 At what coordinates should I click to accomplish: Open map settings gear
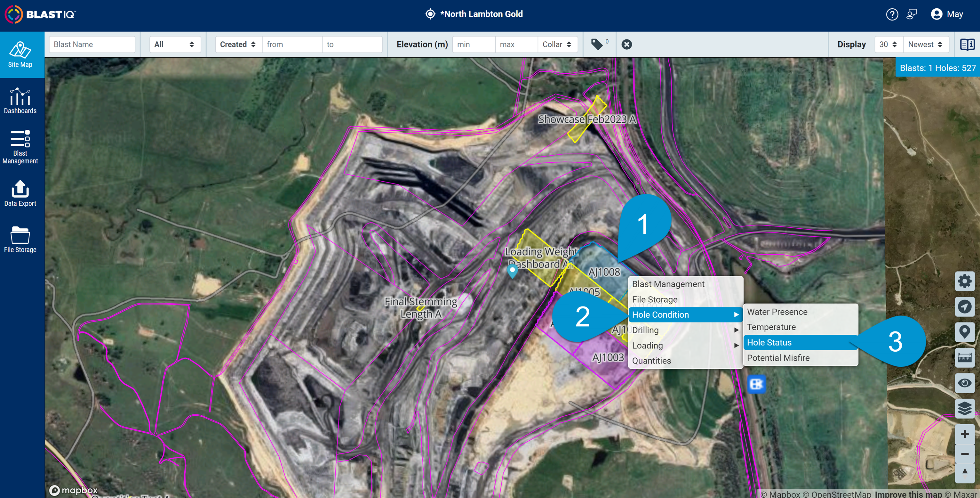(965, 282)
